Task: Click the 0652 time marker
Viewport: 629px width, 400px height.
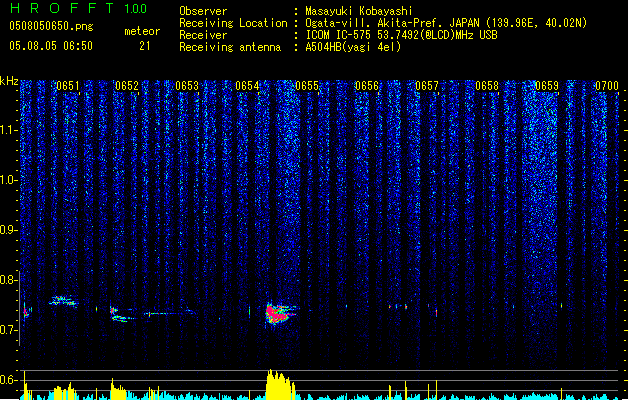Action: pyautogui.click(x=127, y=86)
